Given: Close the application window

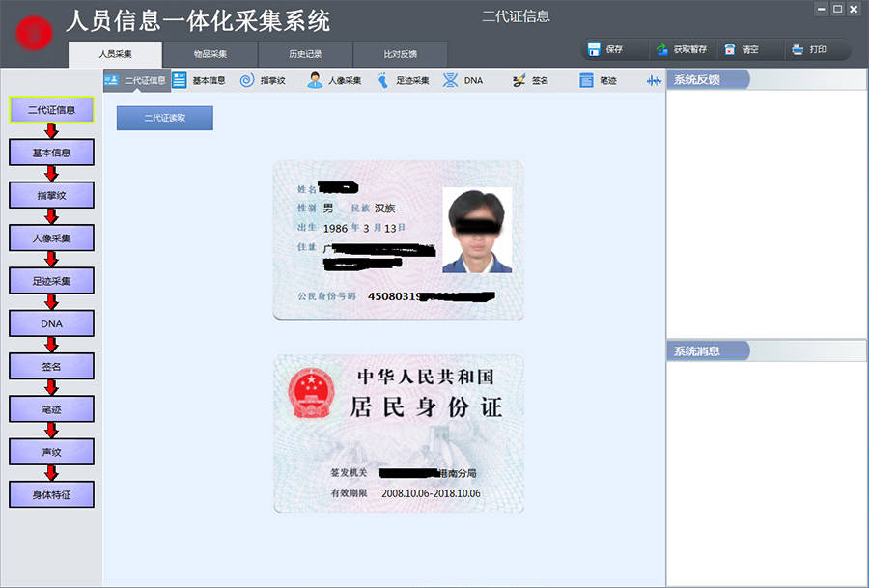Looking at the screenshot, I should [x=854, y=9].
